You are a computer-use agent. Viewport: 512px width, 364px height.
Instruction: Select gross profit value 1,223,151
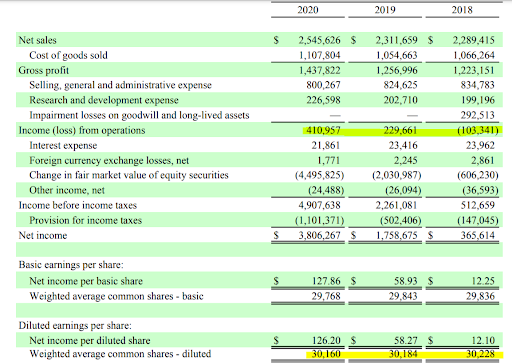tap(474, 70)
